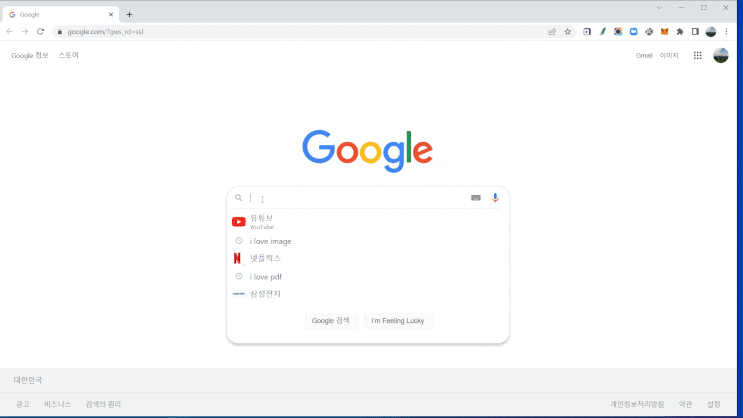Click the Samsung suggestion logo
This screenshot has width=743, height=418.
[x=238, y=294]
